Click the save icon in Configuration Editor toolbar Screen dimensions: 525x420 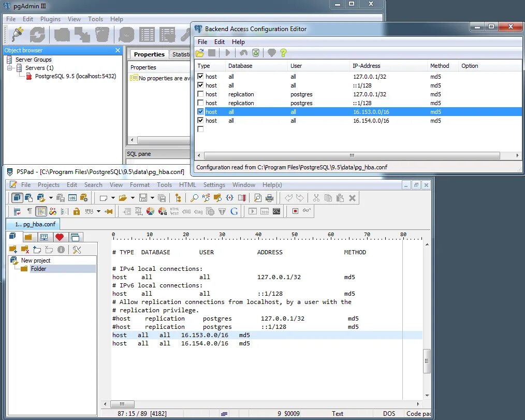[212, 53]
